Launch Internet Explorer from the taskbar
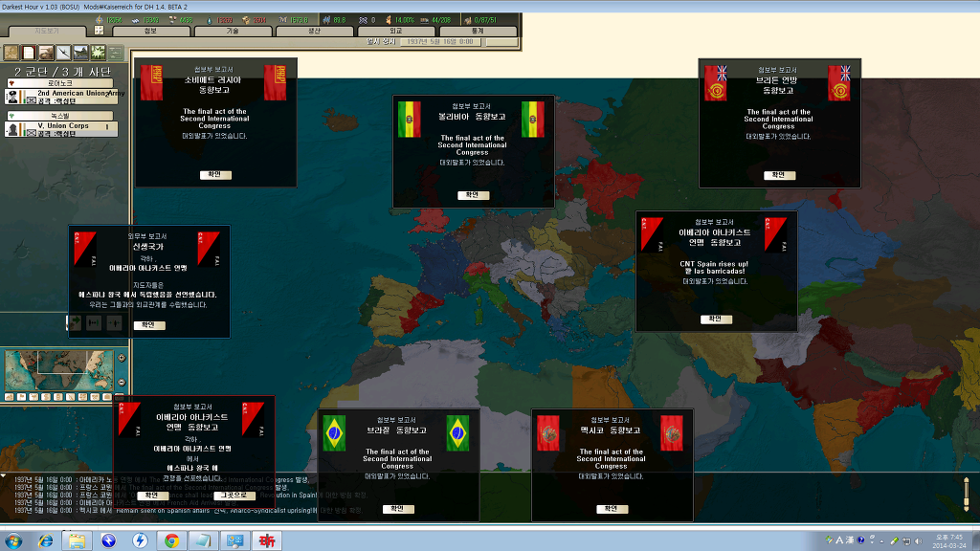 (x=45, y=540)
